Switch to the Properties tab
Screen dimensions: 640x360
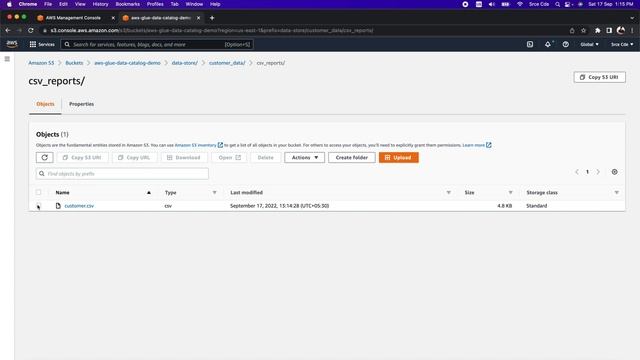pyautogui.click(x=81, y=104)
